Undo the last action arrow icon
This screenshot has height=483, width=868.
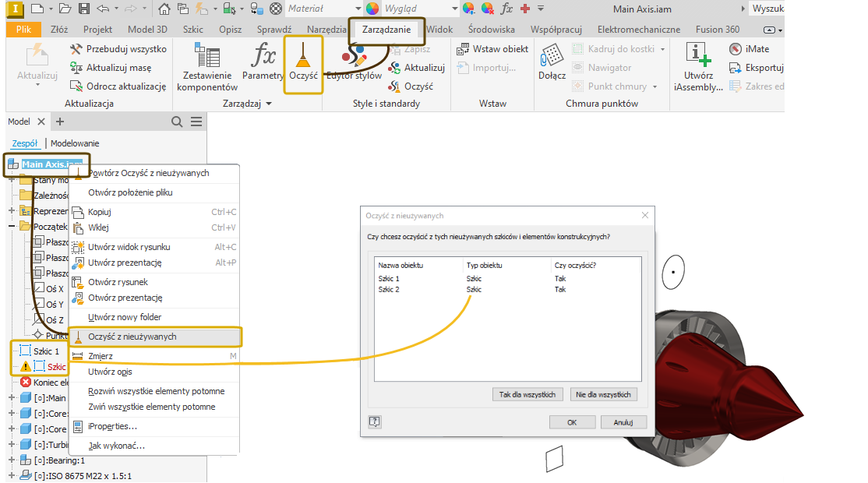pyautogui.click(x=102, y=9)
